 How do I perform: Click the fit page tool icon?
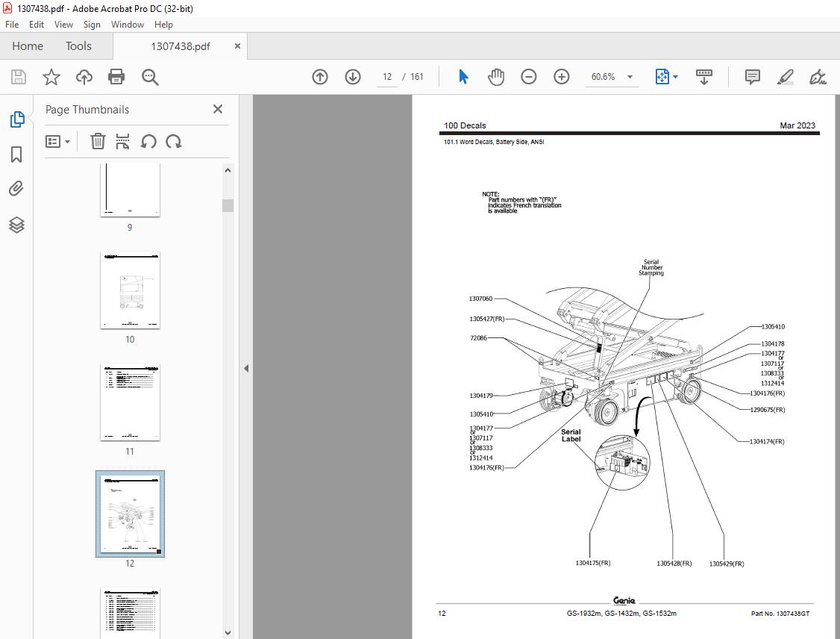[x=662, y=77]
